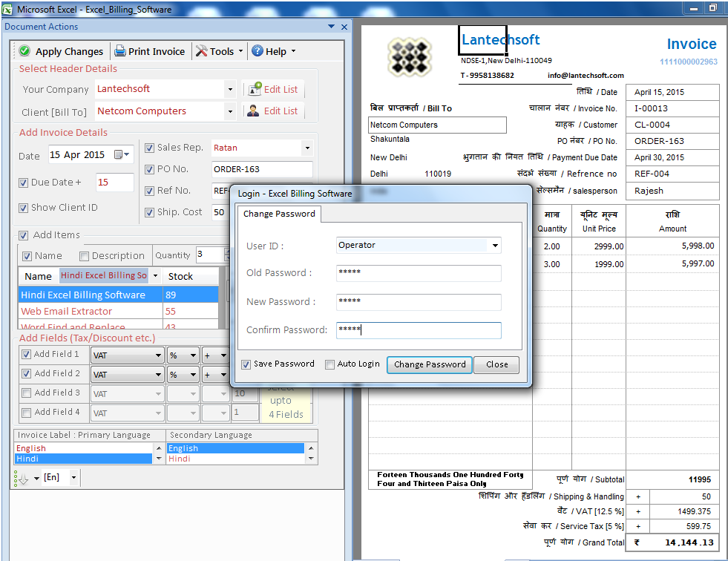Click the Lantechsoft company name cell
Viewport: 728px width, 561px height.
[x=482, y=40]
